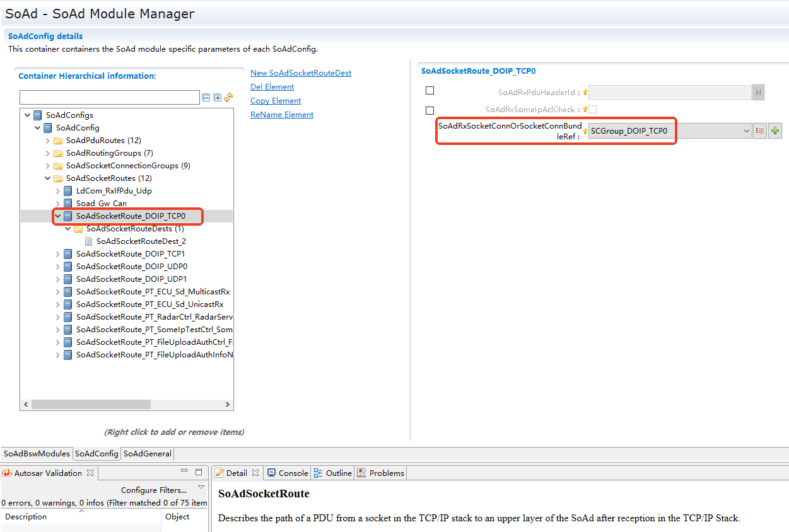Click the lightbulb hint icon for SoAdRxSomeIpAclCheck
This screenshot has width=789, height=532.
(585, 110)
